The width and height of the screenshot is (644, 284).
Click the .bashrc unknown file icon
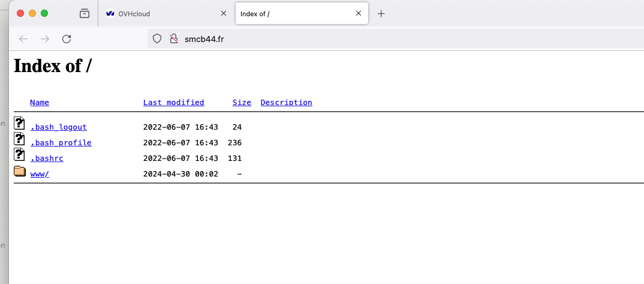[x=19, y=154]
